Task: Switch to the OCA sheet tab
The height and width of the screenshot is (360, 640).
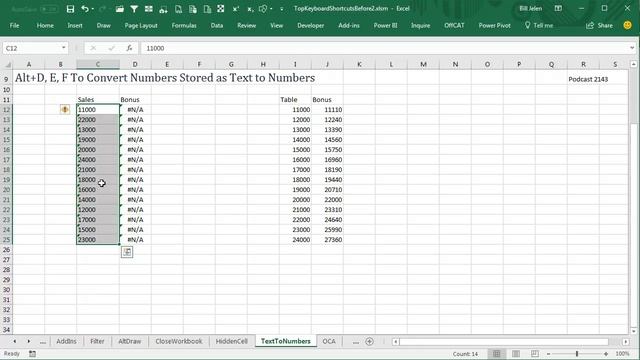Action: point(329,341)
